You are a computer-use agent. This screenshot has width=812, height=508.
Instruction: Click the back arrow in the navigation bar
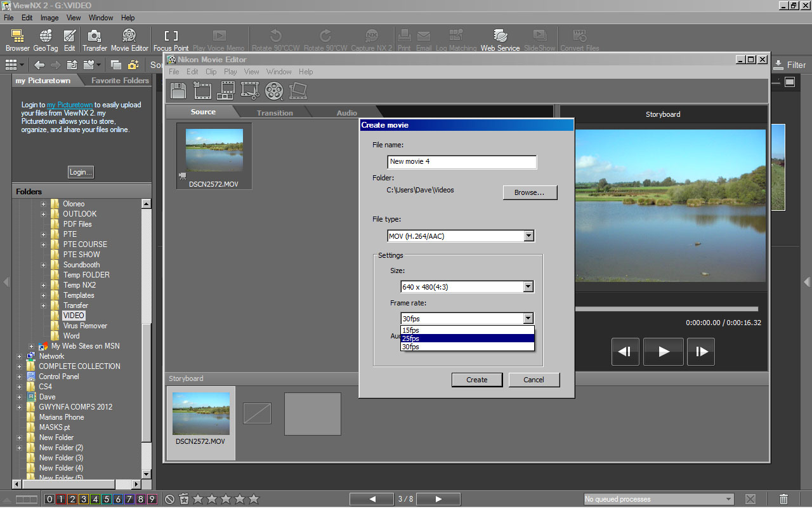[x=39, y=65]
